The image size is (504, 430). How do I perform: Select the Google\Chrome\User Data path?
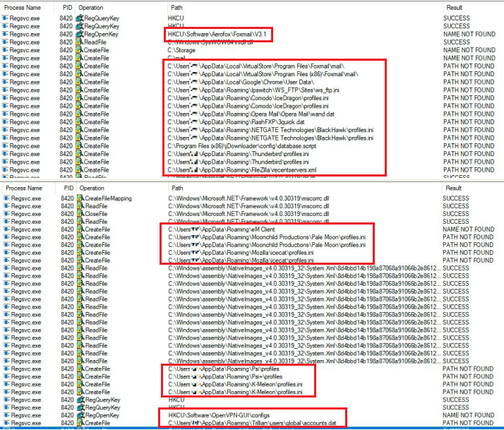tap(241, 82)
